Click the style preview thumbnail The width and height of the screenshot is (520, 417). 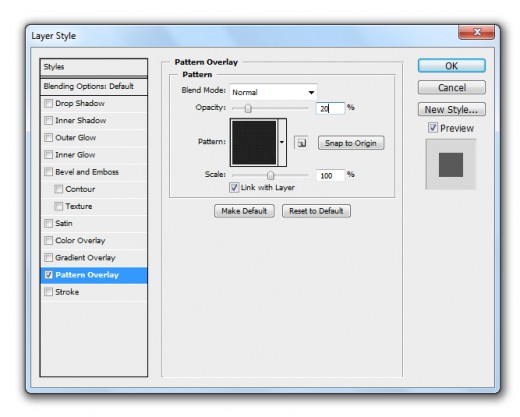point(451,165)
